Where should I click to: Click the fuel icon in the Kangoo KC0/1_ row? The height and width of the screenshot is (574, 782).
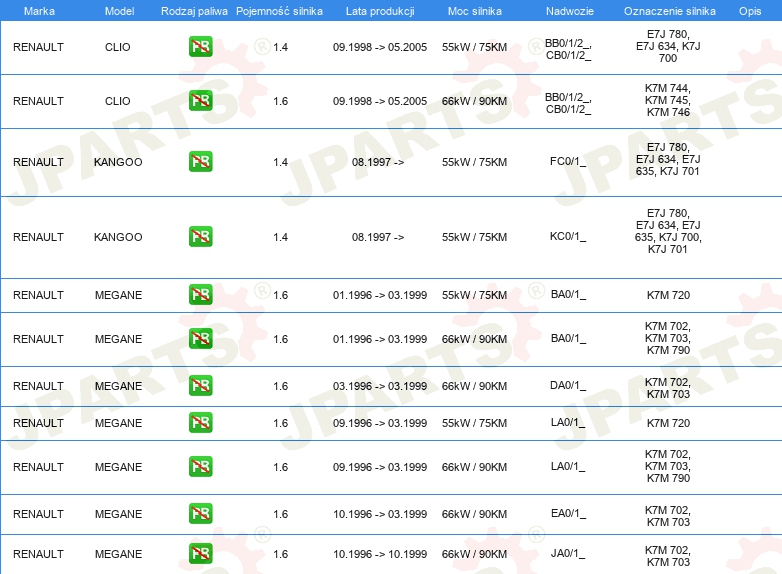[200, 236]
